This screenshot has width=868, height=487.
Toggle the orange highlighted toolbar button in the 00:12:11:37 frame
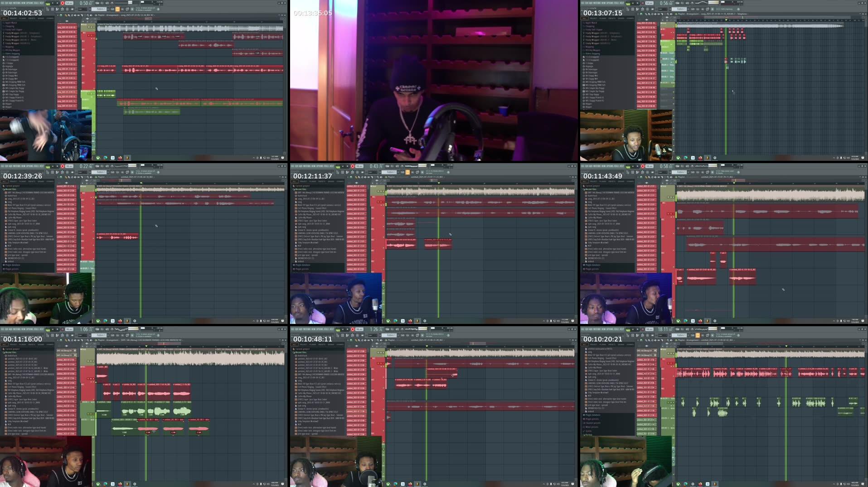(x=407, y=172)
